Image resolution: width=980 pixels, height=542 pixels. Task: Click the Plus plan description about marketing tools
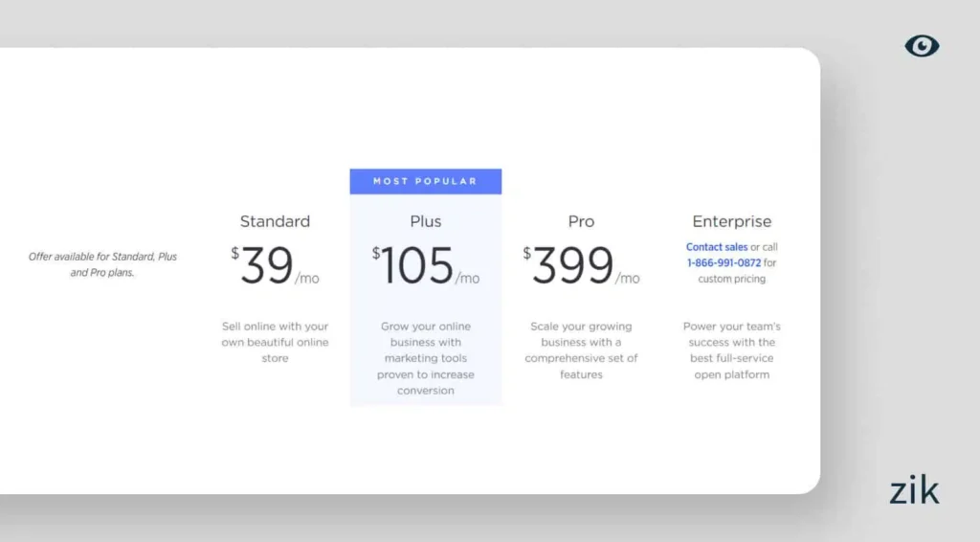click(x=426, y=358)
